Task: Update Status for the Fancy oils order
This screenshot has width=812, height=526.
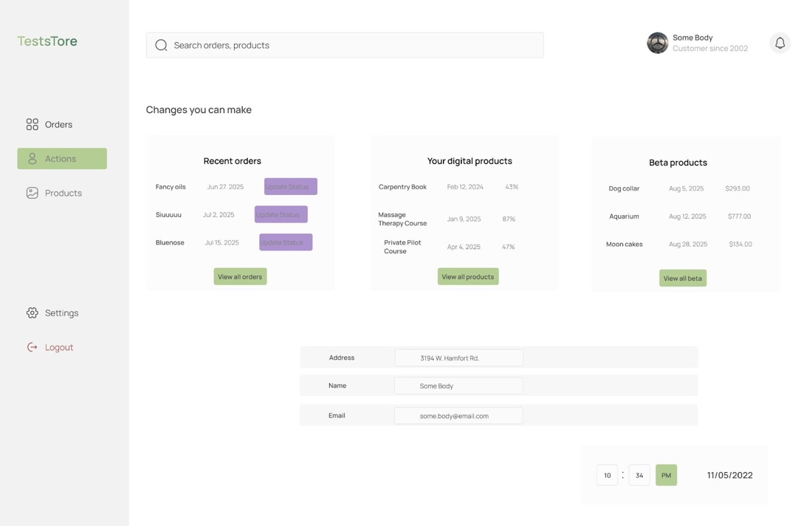Action: pyautogui.click(x=290, y=186)
